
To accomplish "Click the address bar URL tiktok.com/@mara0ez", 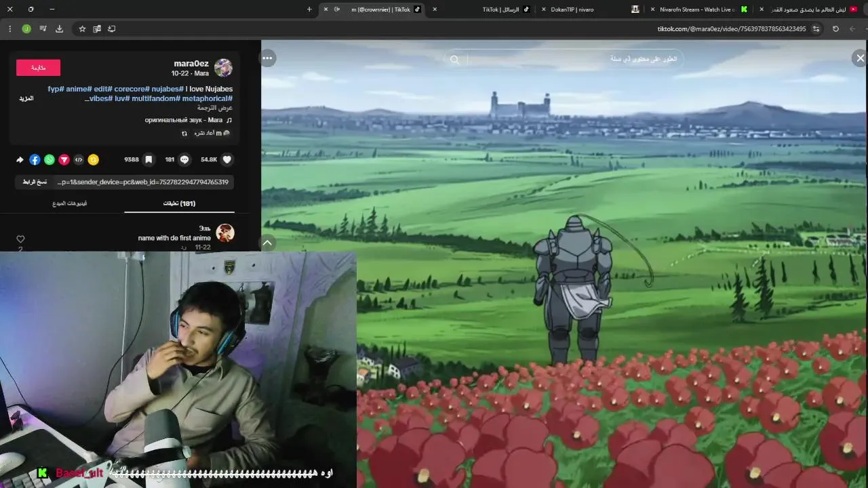I will (732, 28).
